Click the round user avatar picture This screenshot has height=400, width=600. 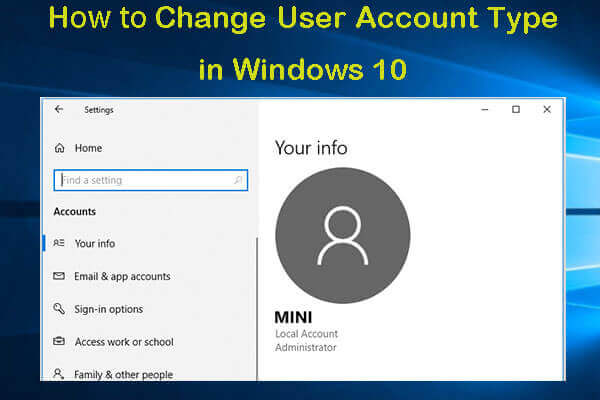342,235
